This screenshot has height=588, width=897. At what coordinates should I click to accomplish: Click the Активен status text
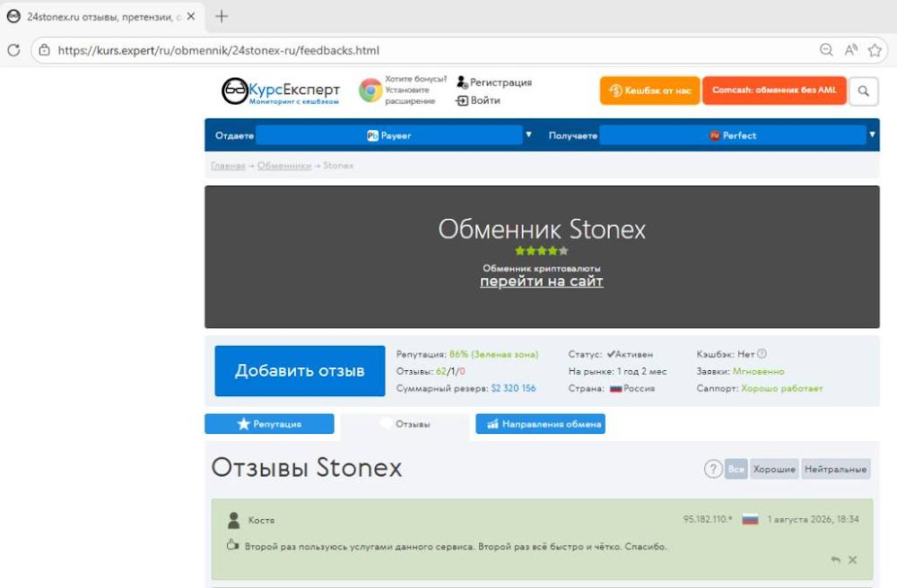point(630,354)
